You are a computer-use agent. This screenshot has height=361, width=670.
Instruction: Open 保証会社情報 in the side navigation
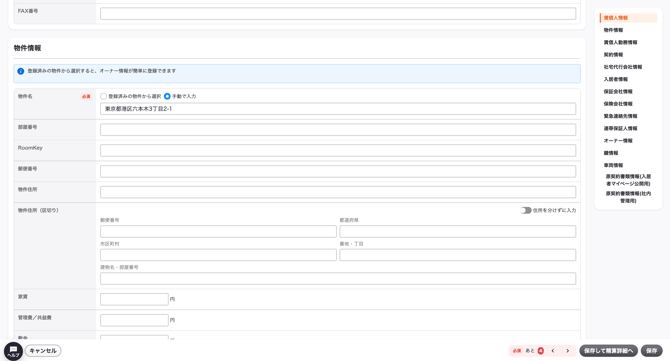(618, 92)
